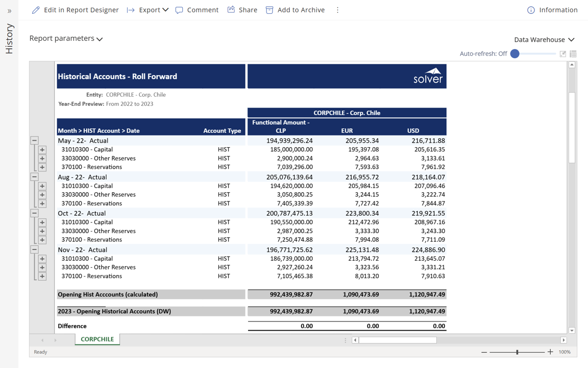
Task: Click the zoom in plus button
Action: coord(550,352)
